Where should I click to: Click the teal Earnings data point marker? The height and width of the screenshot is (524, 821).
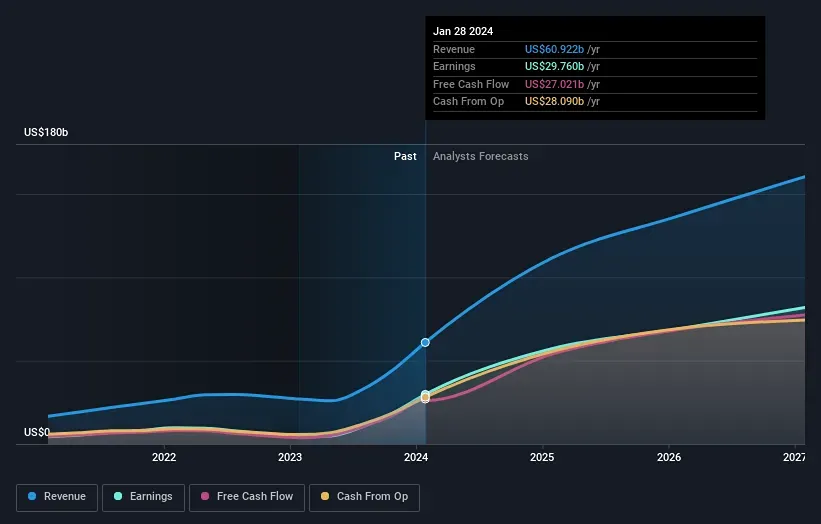[x=425, y=394]
